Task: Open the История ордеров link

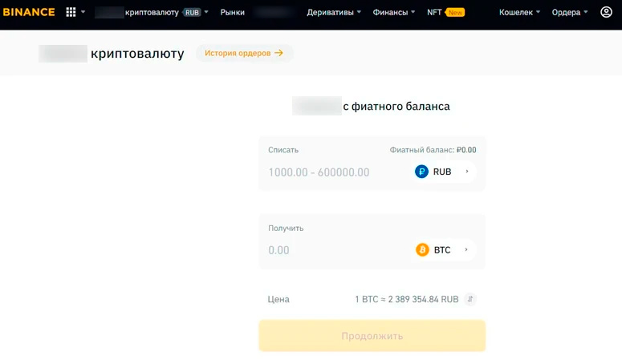Action: pos(244,53)
